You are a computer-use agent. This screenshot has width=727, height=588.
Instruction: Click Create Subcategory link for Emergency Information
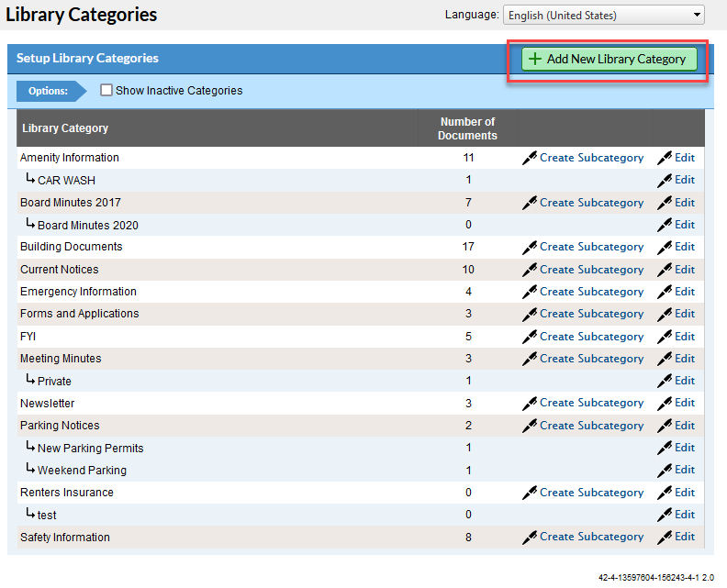coord(592,292)
